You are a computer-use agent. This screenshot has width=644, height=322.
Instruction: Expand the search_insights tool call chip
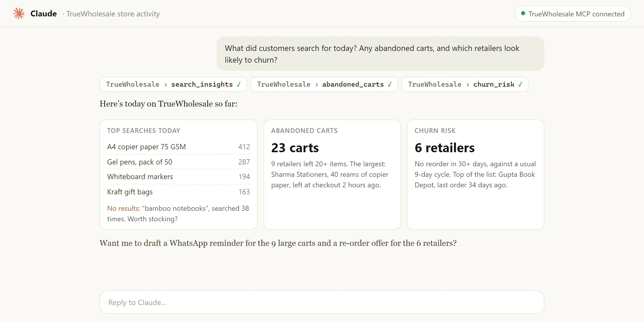pos(173,84)
